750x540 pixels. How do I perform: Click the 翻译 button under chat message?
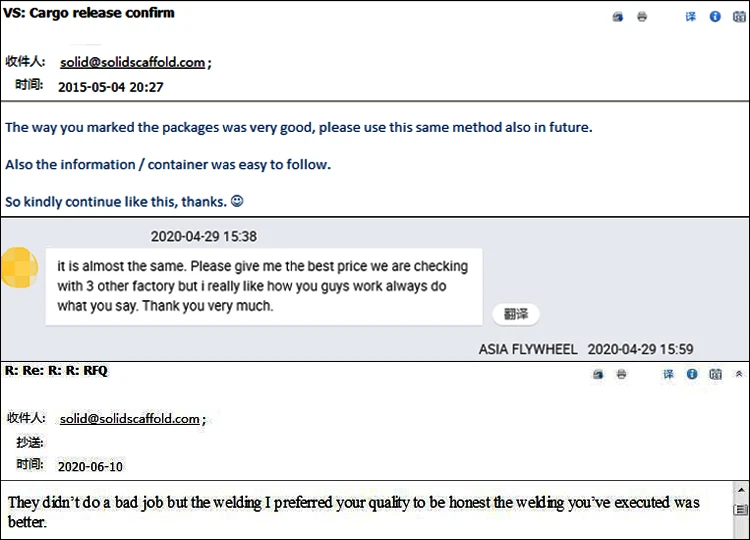(516, 314)
